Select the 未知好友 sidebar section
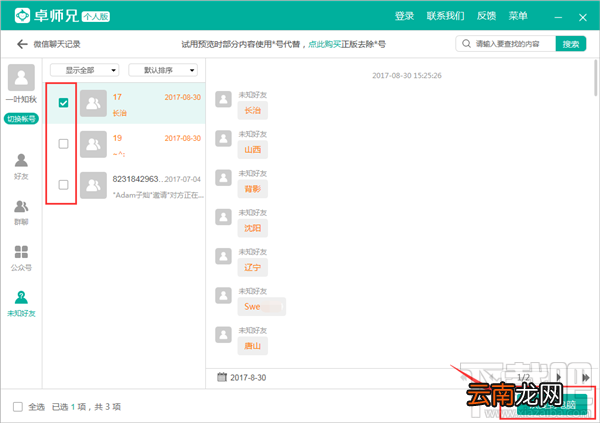Viewport: 600px width, 423px height. point(21,304)
